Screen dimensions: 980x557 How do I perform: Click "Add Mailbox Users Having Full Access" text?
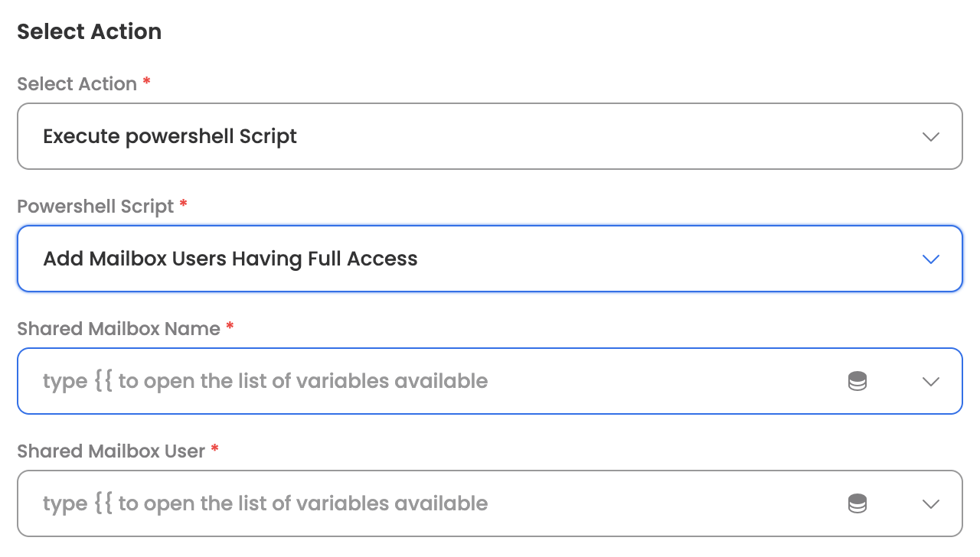[230, 259]
